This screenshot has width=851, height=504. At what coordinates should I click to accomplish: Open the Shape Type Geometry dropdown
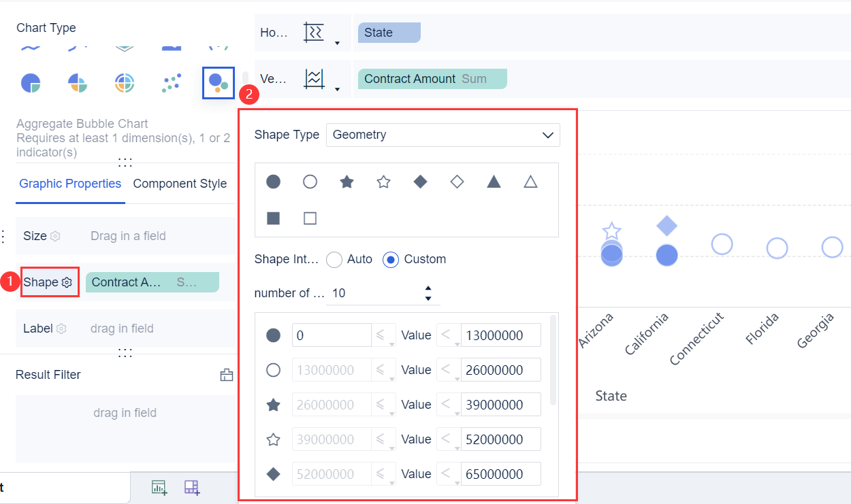[443, 135]
